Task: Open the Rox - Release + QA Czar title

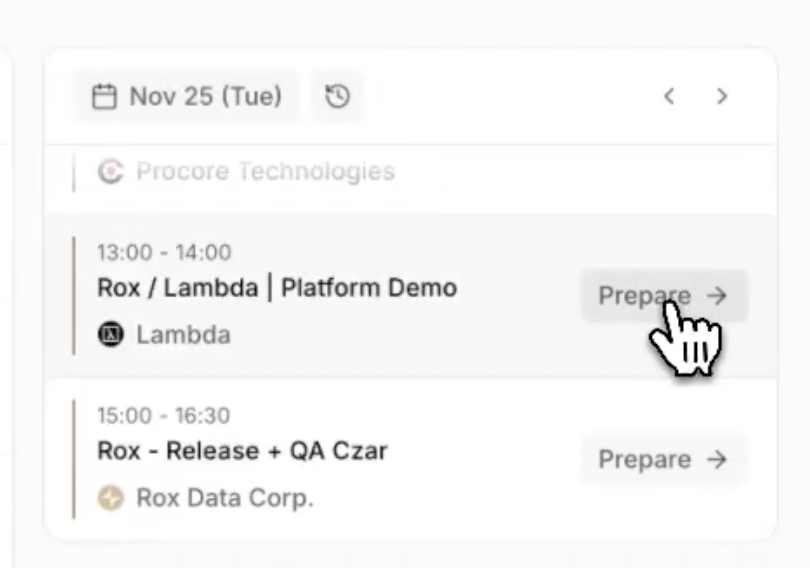Action: click(242, 451)
